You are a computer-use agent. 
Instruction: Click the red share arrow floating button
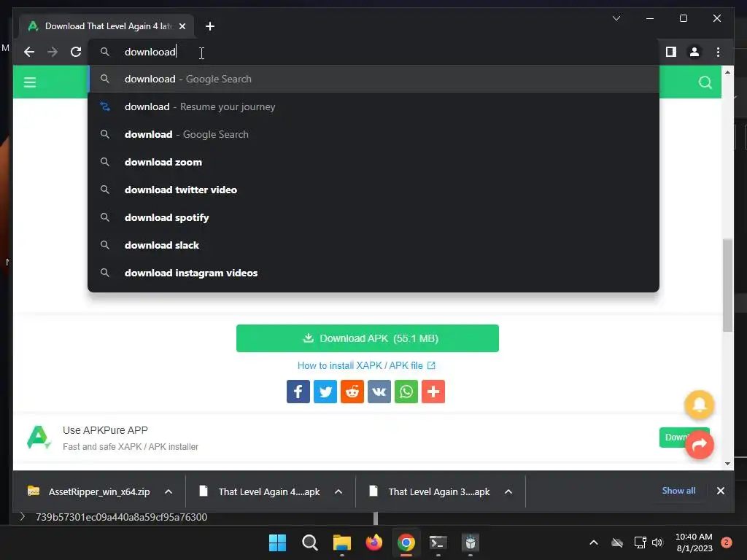click(x=700, y=445)
